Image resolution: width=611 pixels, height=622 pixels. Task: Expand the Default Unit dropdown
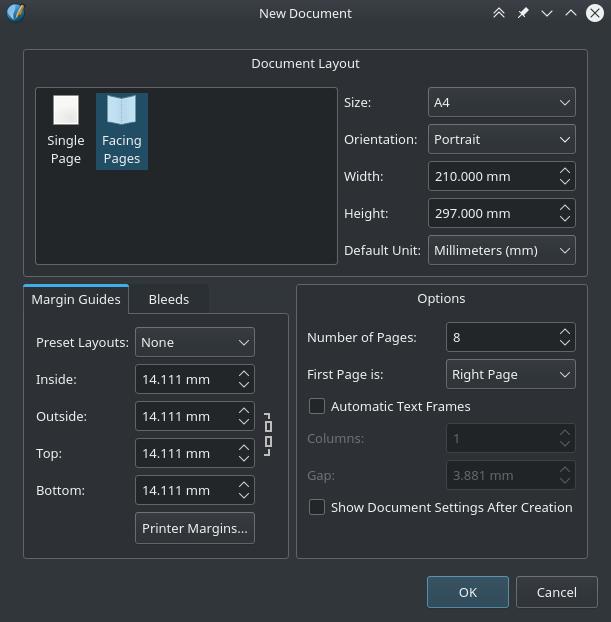[x=501, y=250]
